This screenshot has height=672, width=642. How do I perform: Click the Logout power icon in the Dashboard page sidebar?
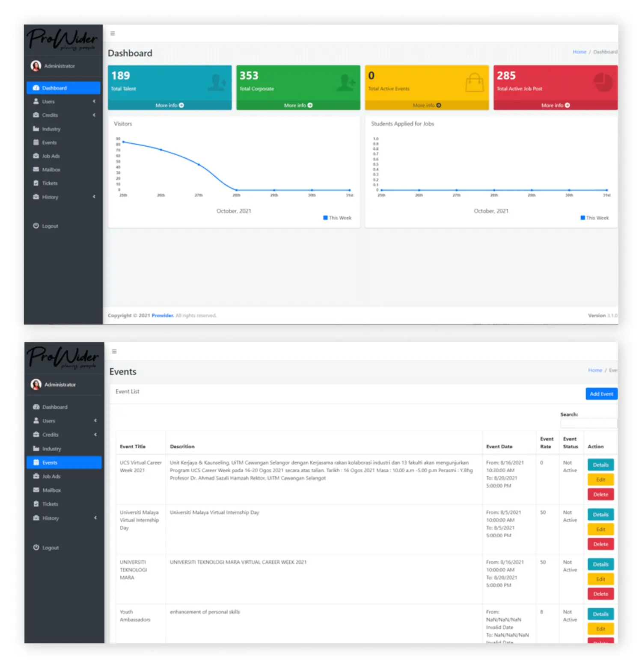(36, 226)
